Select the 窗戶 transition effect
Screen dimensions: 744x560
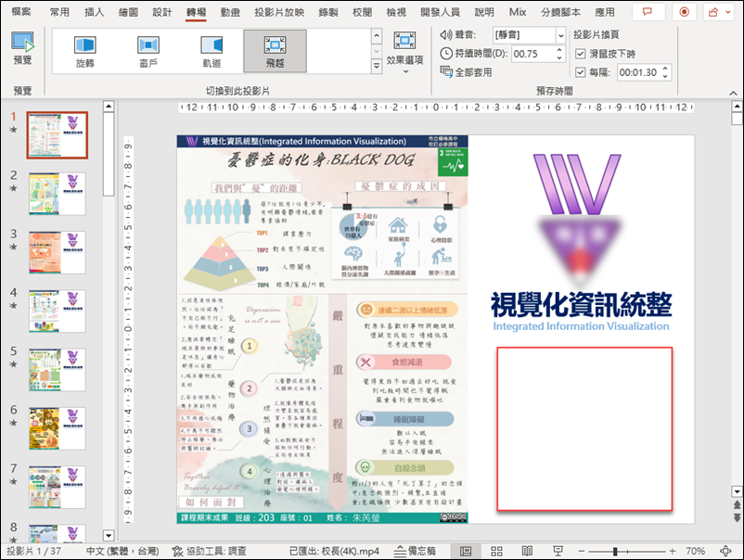coord(148,51)
